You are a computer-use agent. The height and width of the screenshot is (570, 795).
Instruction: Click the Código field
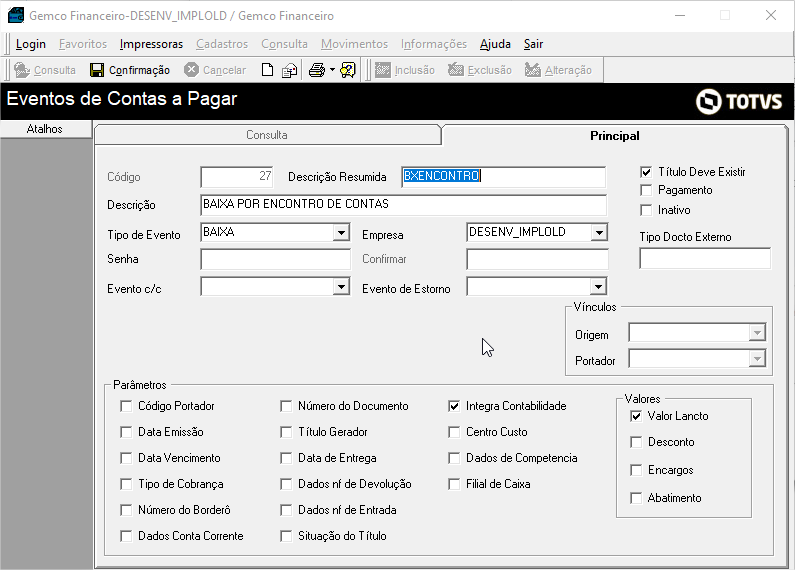[x=237, y=176]
